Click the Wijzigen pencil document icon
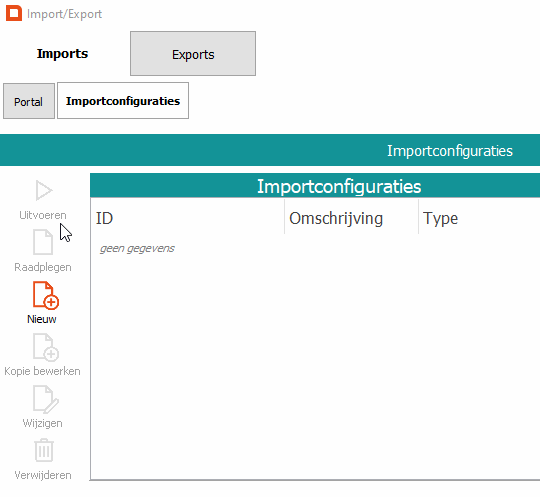The height and width of the screenshot is (497, 540). [45, 399]
